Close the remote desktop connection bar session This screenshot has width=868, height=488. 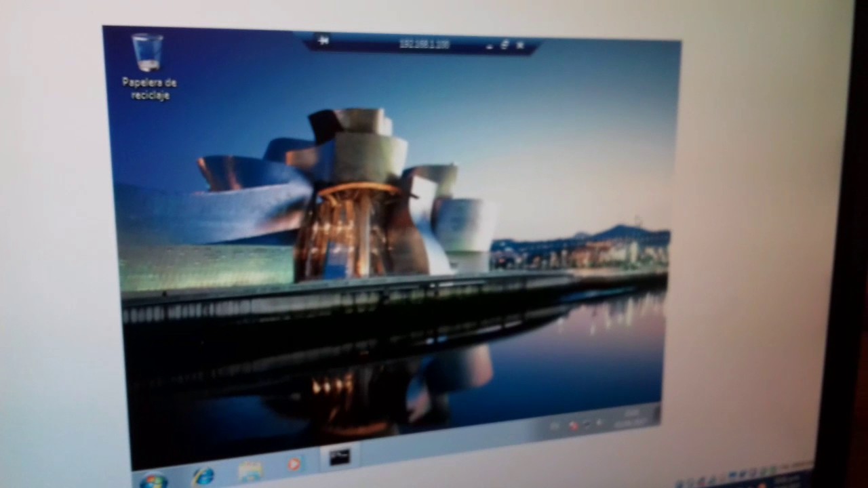(x=520, y=45)
